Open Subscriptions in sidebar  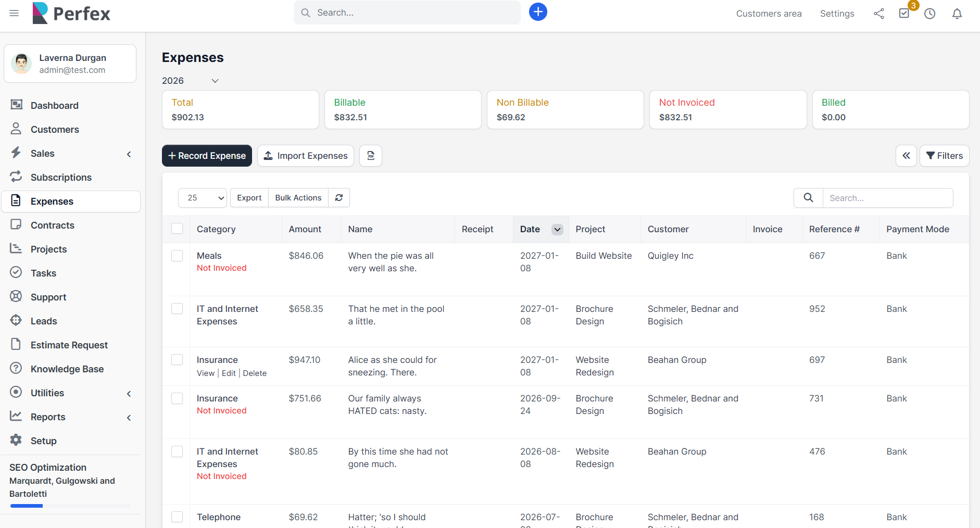coord(61,178)
